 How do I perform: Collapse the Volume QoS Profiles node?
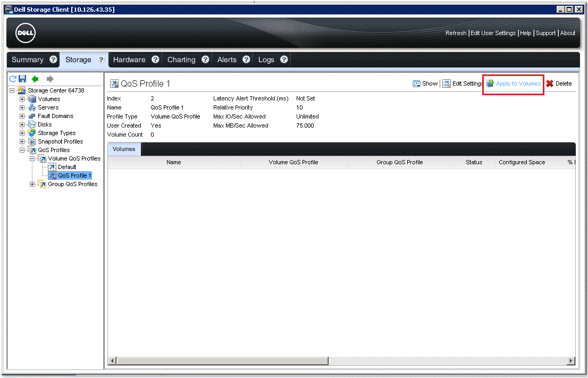[x=32, y=158]
